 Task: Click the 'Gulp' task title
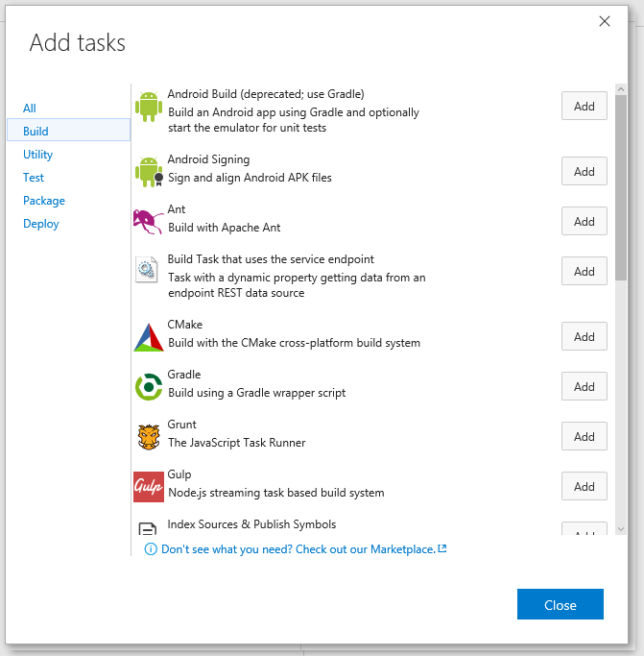click(x=179, y=474)
